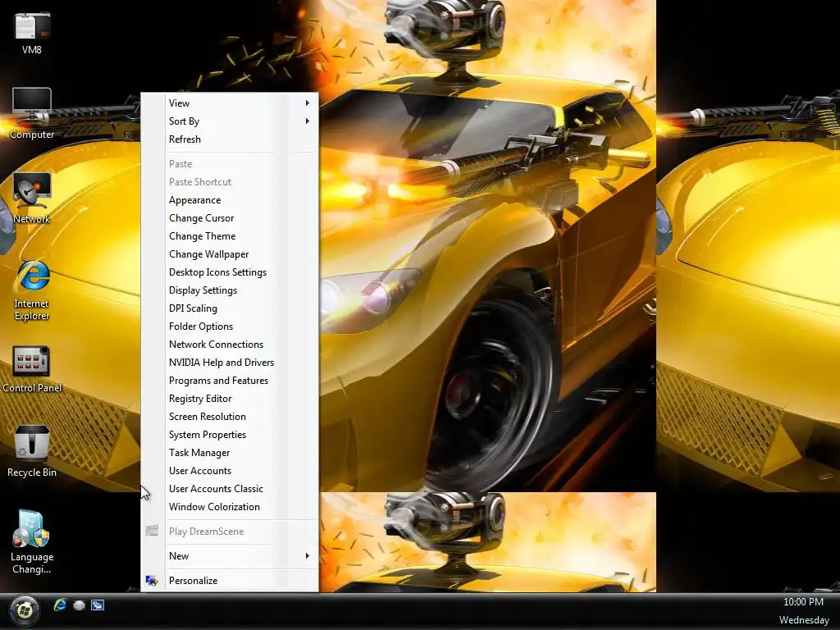Image resolution: width=840 pixels, height=630 pixels.
Task: Select NVIDIA Help and Drivers
Action: click(230, 363)
